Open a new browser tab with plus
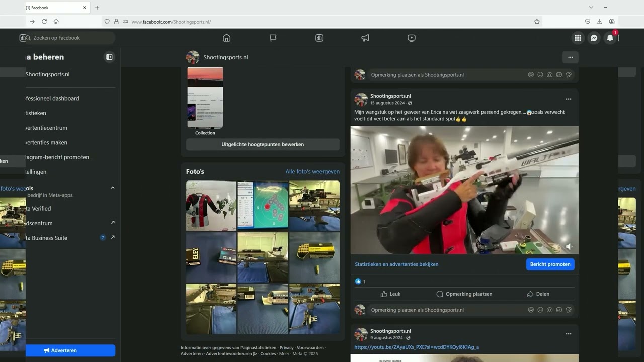 [97, 8]
